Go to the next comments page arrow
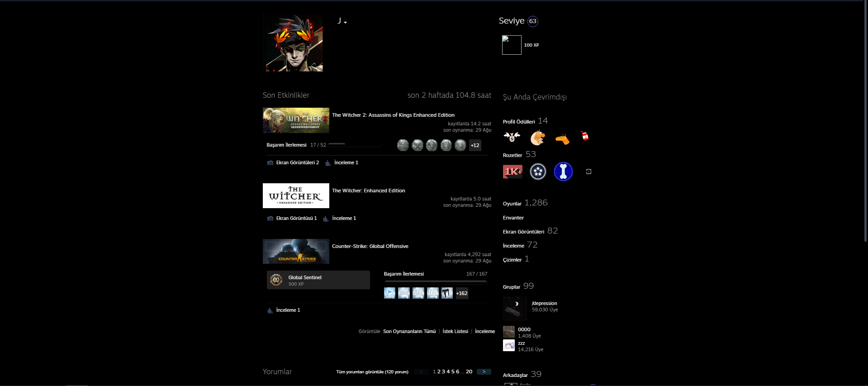Screen dimensions: 868x386 point(484,372)
